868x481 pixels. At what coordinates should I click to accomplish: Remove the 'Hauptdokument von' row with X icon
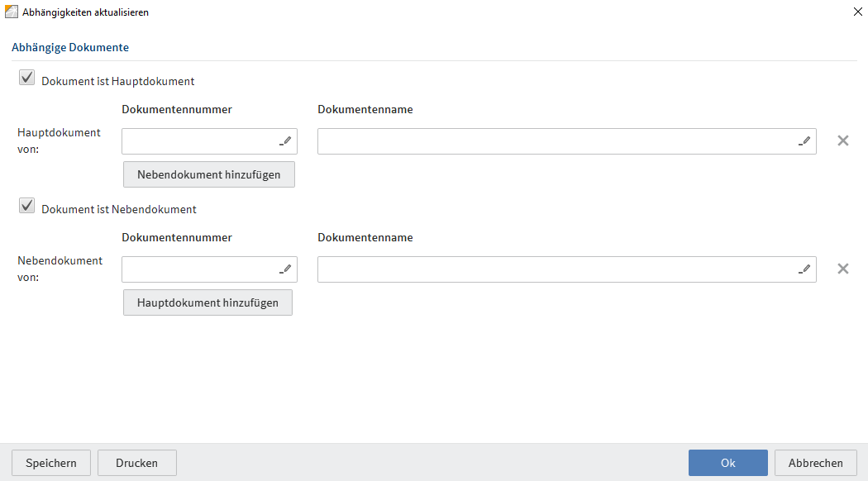point(842,140)
